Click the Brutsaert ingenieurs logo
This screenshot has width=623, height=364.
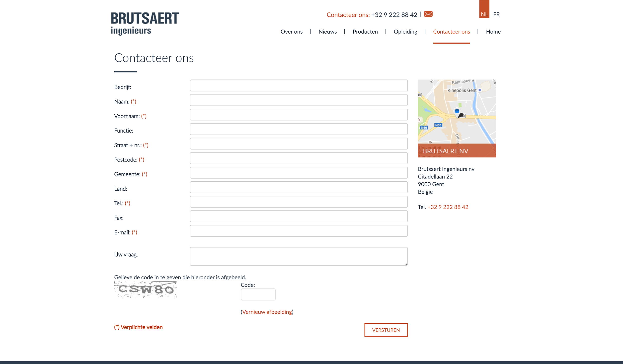coord(145,24)
